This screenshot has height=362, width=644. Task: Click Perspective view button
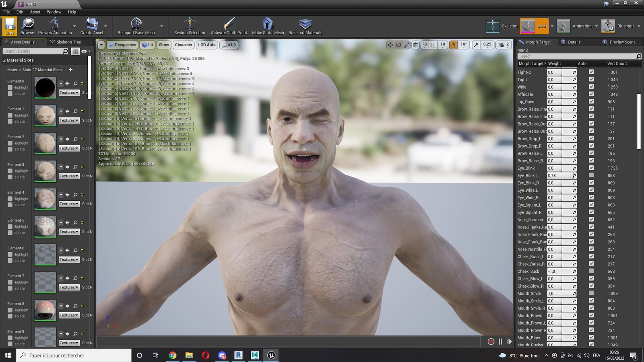[x=122, y=45]
